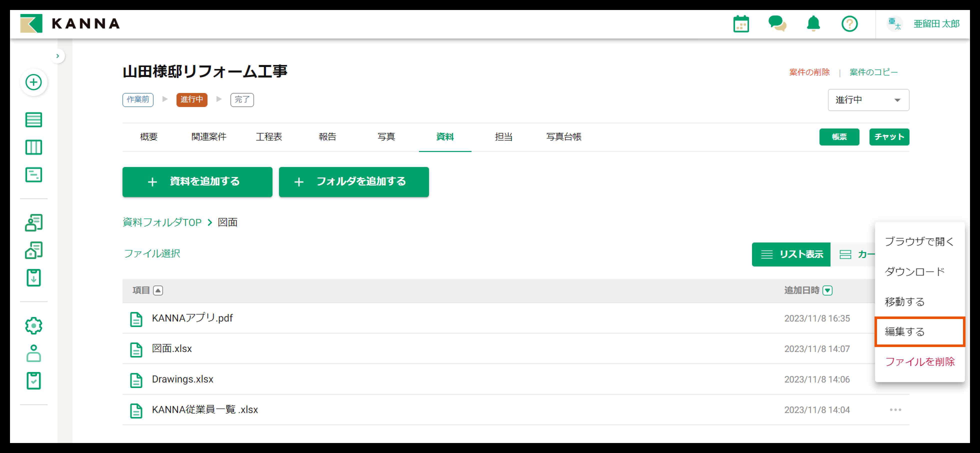Open the file 図面.xlsx

point(171,349)
